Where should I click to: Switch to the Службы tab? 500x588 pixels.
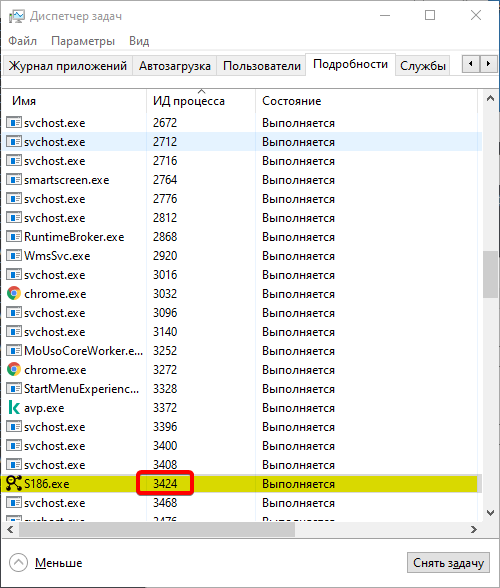[423, 66]
